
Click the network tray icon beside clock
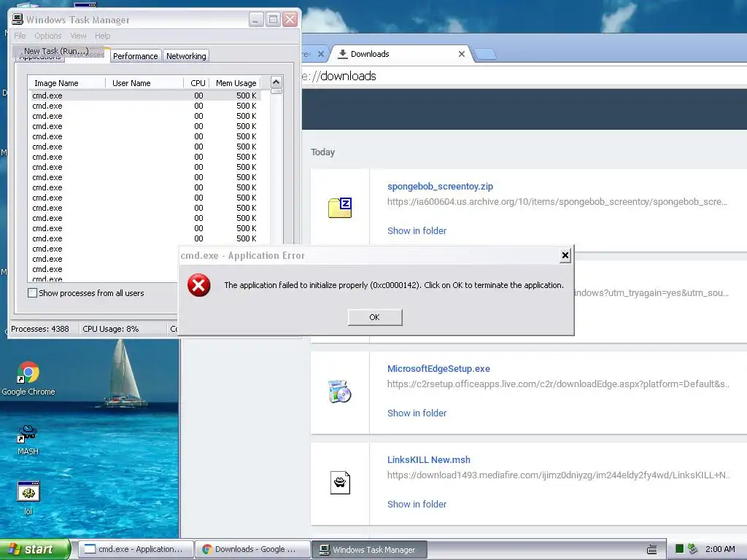pos(693,549)
